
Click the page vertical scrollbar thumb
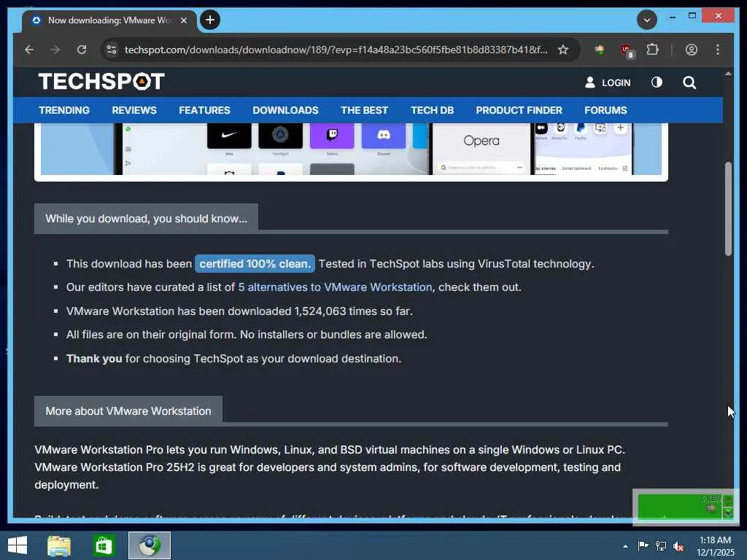[x=728, y=209]
